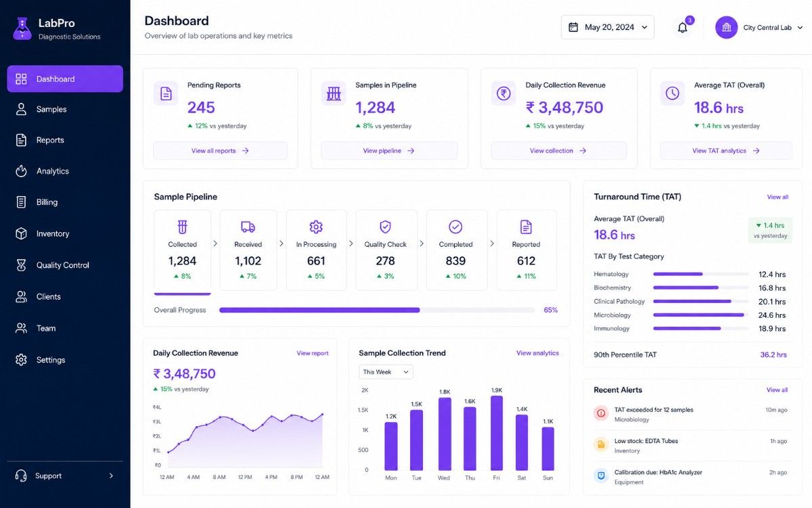Click the LabPro flask logo icon
This screenshot has width=812, height=508.
(22, 28)
